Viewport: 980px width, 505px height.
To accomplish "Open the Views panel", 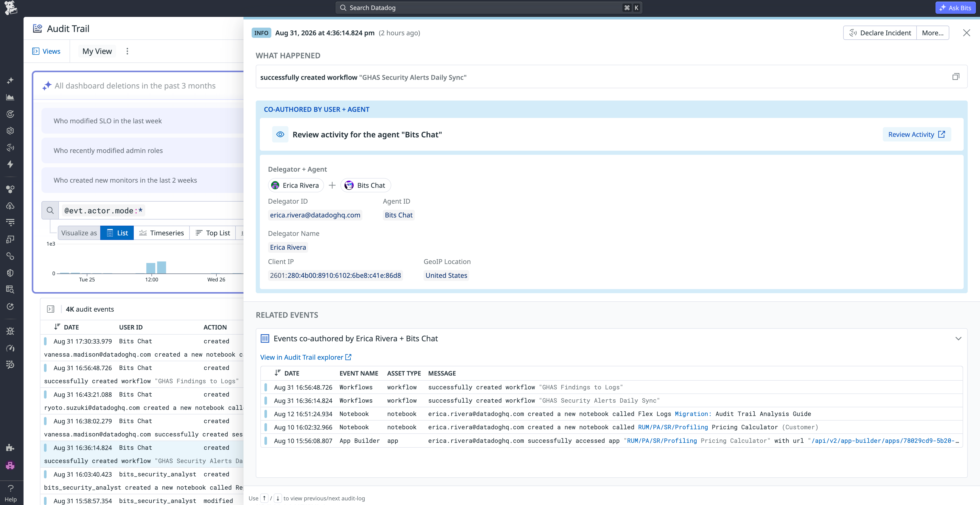I will [46, 51].
